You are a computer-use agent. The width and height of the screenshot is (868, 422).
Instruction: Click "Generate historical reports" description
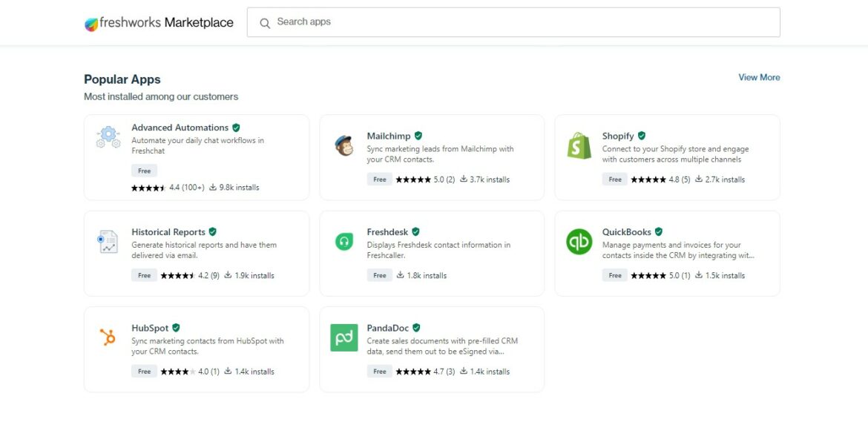click(204, 250)
